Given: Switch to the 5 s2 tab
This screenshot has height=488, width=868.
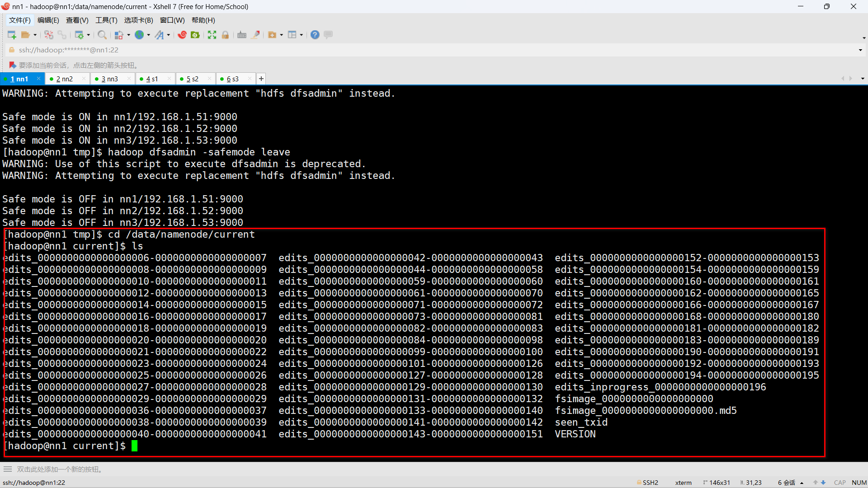Looking at the screenshot, I should tap(193, 79).
